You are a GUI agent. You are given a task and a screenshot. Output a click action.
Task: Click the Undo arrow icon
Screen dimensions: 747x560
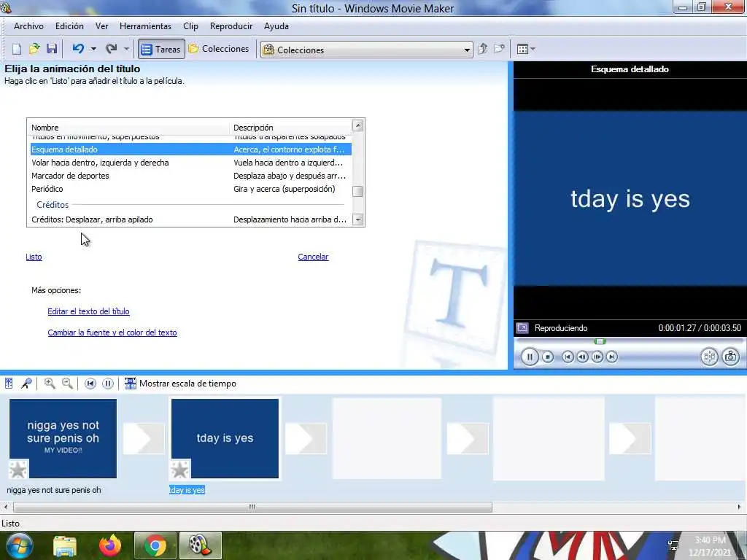click(78, 49)
